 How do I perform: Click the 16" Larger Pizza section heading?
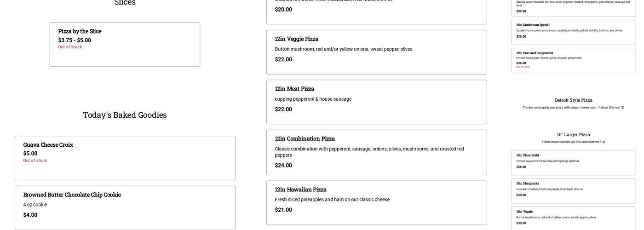pos(573,135)
